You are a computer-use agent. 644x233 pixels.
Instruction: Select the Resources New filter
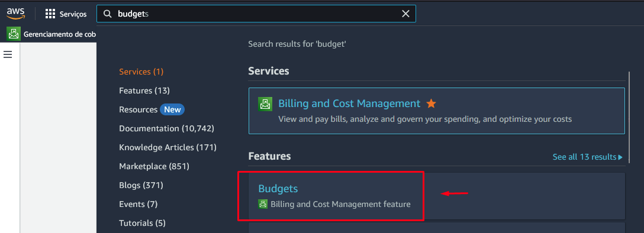point(152,109)
